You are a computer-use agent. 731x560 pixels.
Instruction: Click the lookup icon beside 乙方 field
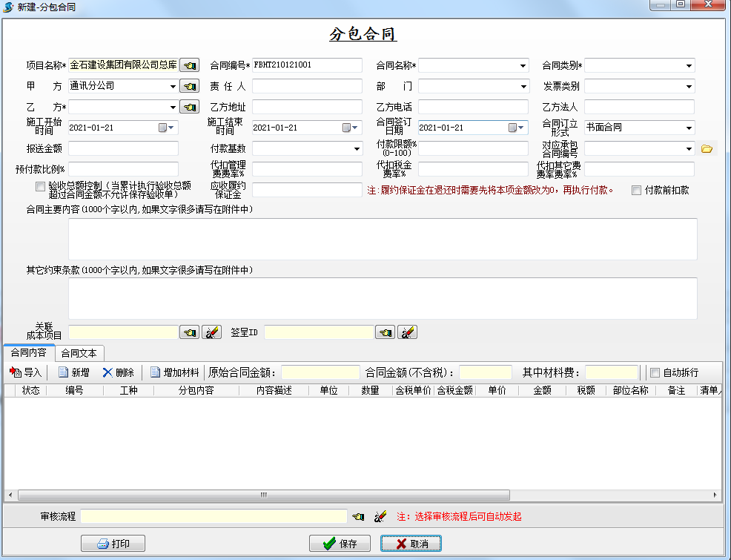tap(190, 107)
